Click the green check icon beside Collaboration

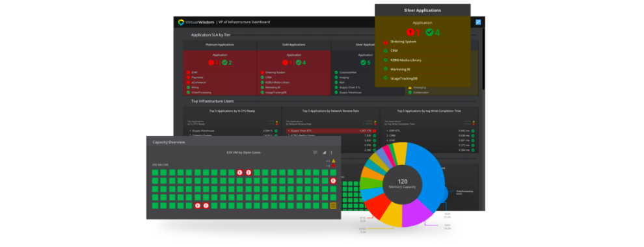[410, 92]
